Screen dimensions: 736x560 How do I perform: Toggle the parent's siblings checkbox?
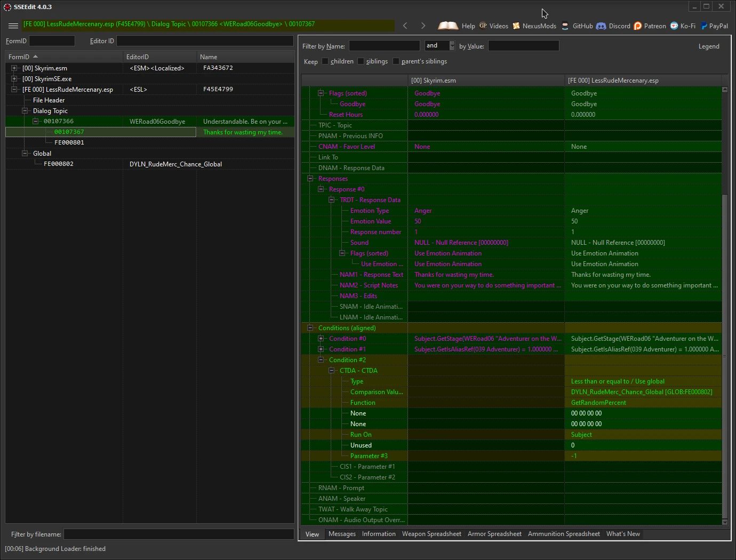coord(396,61)
